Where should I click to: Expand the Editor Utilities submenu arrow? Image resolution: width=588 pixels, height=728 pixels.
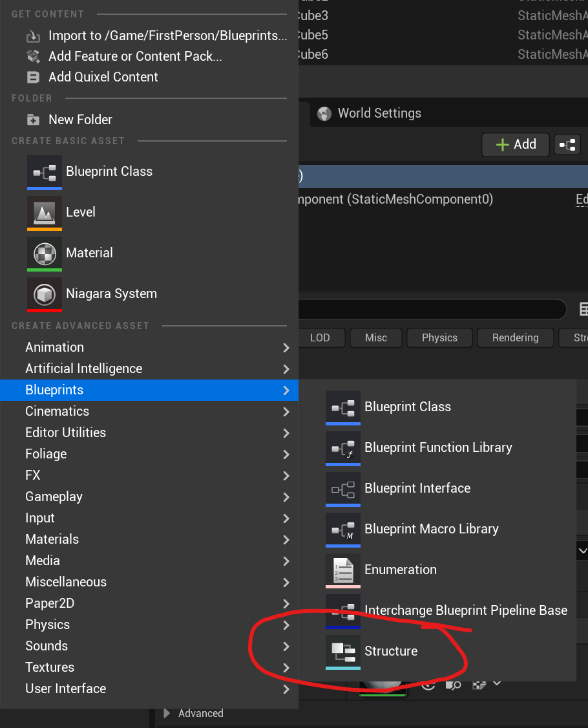286,433
